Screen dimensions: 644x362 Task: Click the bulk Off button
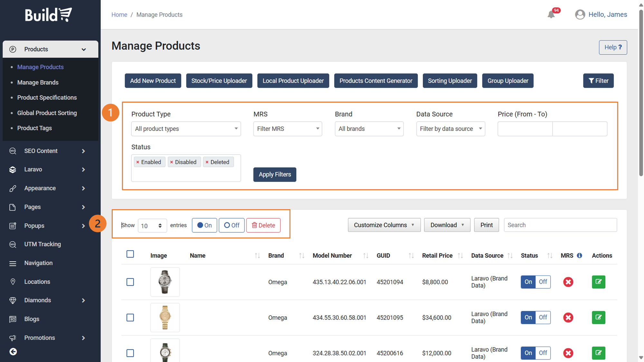coord(232,225)
